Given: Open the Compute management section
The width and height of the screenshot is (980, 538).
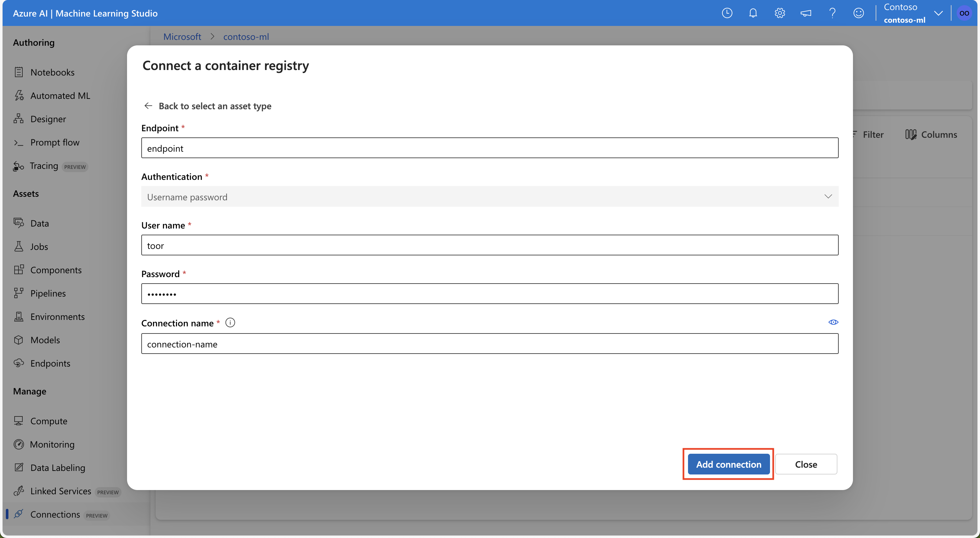Looking at the screenshot, I should [48, 420].
